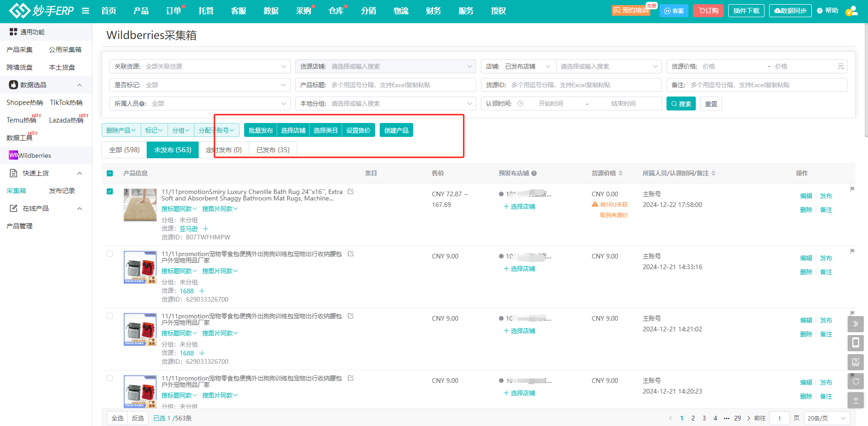Click the 重置 reset button
Viewport: 868px width, 426px height.
tap(711, 103)
